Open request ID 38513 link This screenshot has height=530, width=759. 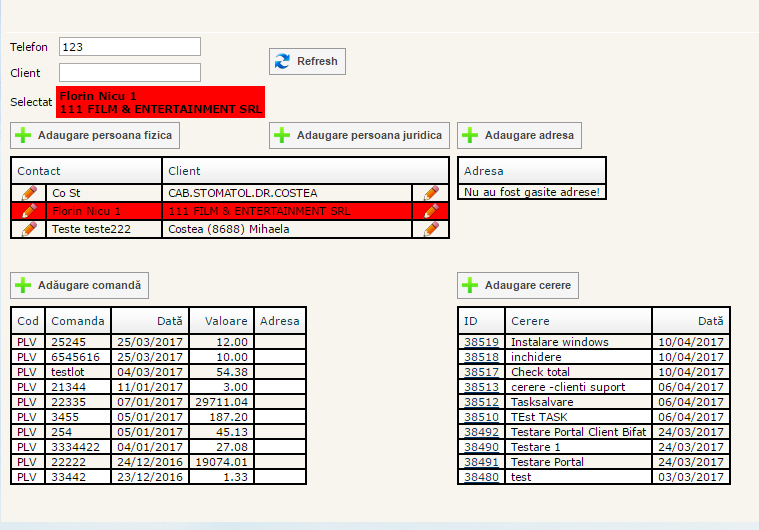coord(481,387)
